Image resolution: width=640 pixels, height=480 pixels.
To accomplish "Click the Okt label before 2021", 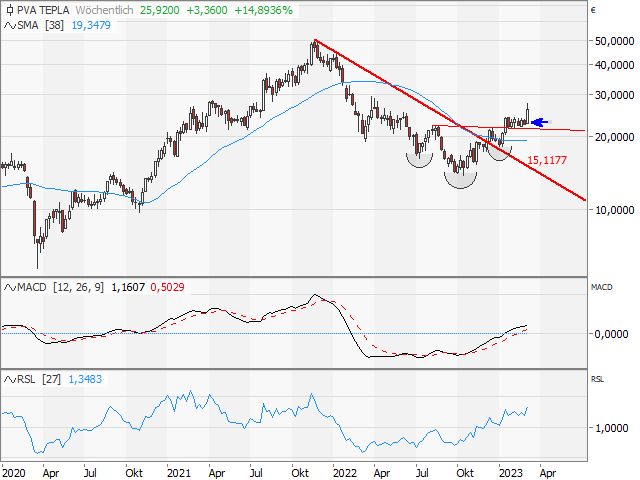I will (134, 473).
